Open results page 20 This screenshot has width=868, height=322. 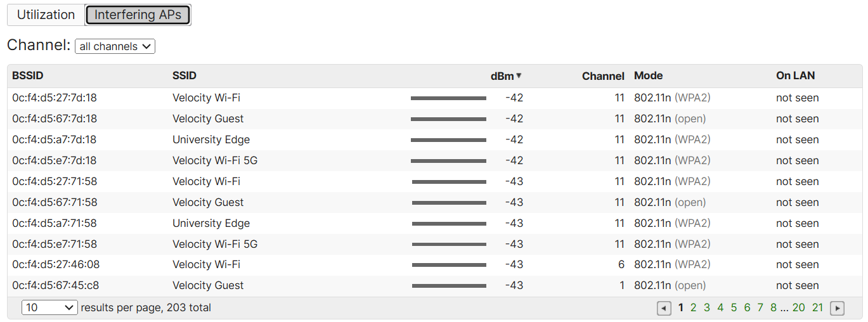799,307
